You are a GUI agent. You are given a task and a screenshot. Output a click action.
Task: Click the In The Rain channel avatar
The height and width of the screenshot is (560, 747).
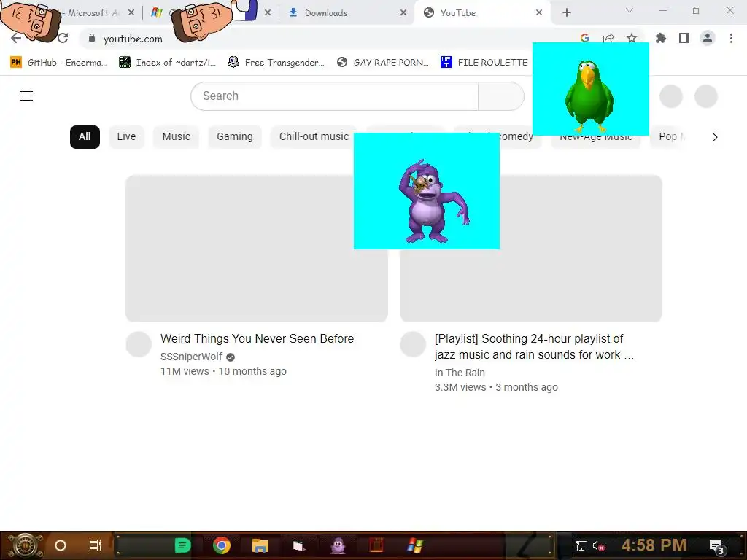[413, 344]
